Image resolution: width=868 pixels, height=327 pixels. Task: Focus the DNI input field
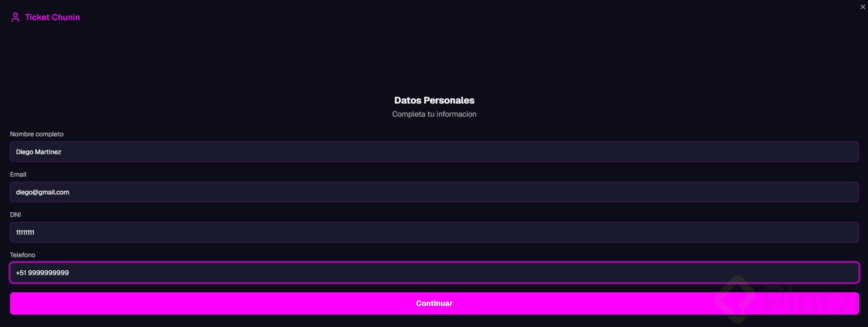[434, 232]
